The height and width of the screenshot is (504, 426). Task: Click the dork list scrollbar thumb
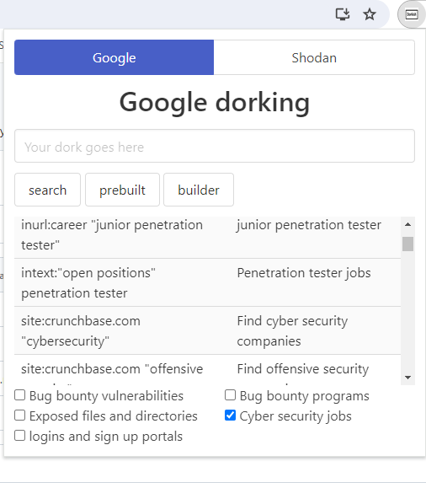407,244
